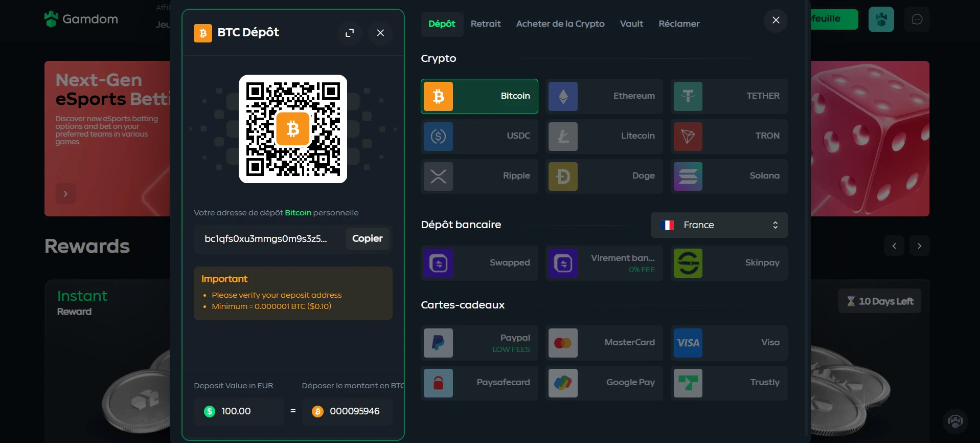Click the 'Dépôt bancaire' heading
Image resolution: width=980 pixels, height=443 pixels.
pos(461,225)
